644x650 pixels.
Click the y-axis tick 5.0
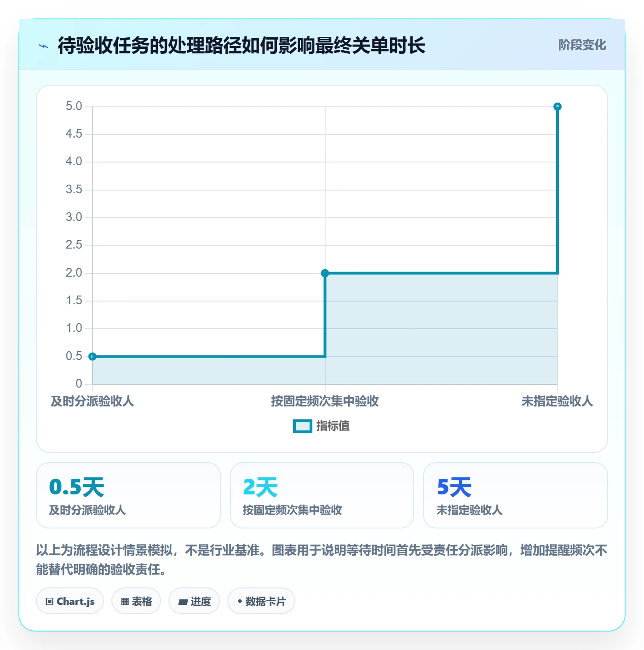[74, 106]
